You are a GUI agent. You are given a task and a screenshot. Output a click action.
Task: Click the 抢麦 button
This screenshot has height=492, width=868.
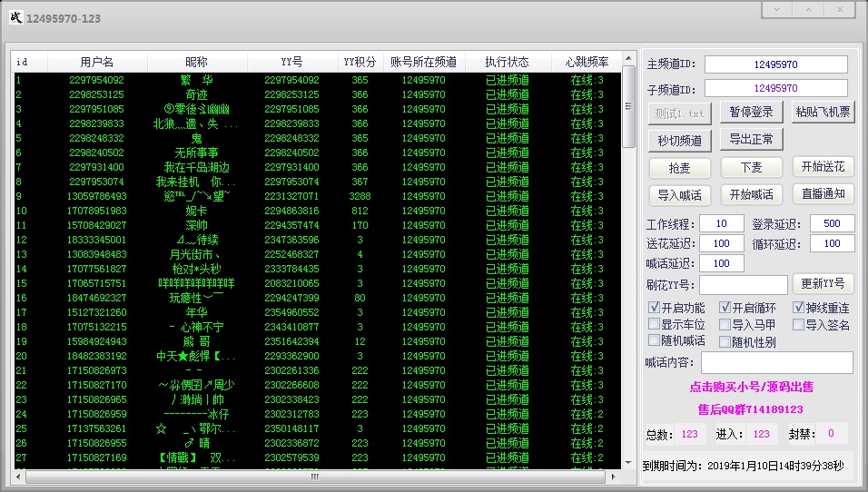coord(679,168)
